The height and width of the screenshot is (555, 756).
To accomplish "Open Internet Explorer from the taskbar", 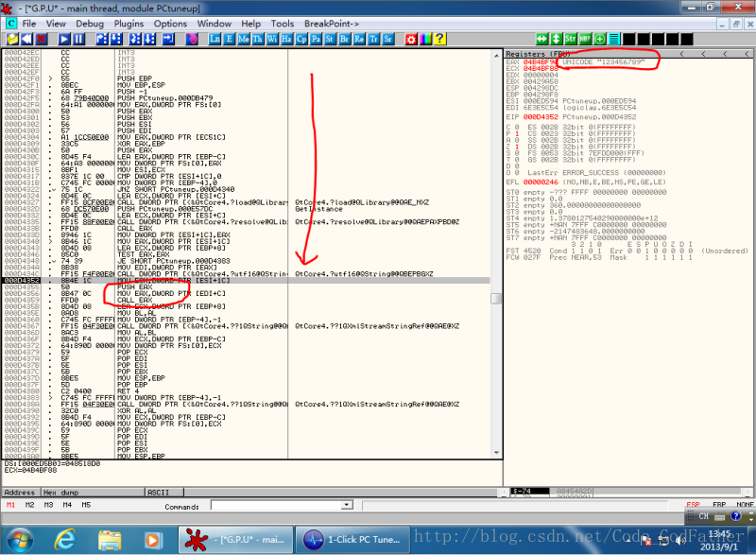I will click(64, 540).
